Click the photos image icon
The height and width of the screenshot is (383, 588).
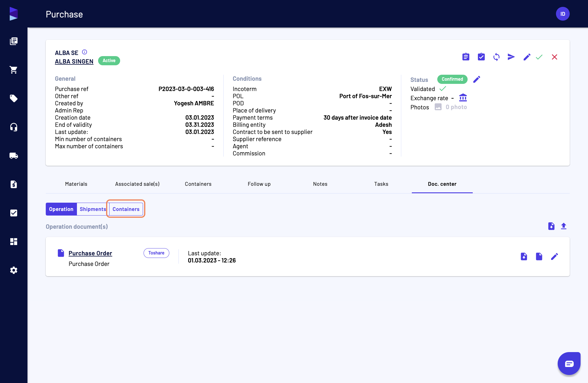coord(438,107)
